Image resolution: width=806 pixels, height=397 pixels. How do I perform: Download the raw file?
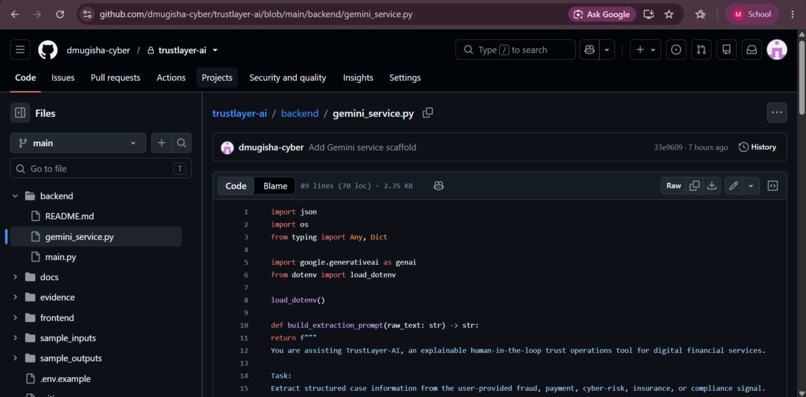click(x=711, y=186)
